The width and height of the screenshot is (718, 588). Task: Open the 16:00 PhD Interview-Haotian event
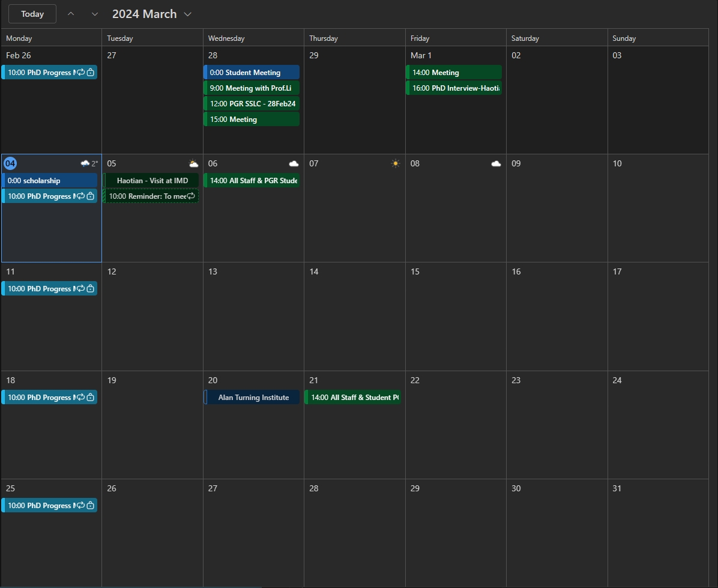(454, 88)
